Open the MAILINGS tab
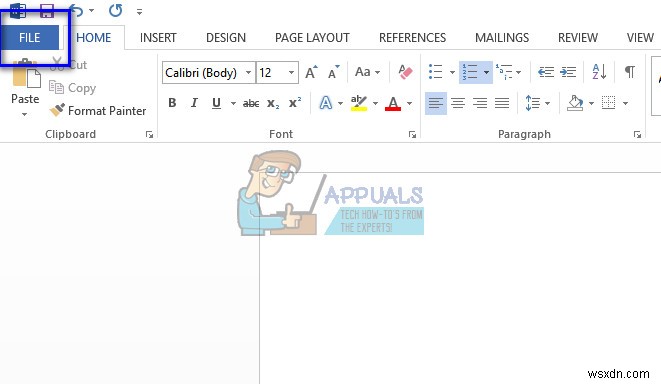 tap(502, 38)
